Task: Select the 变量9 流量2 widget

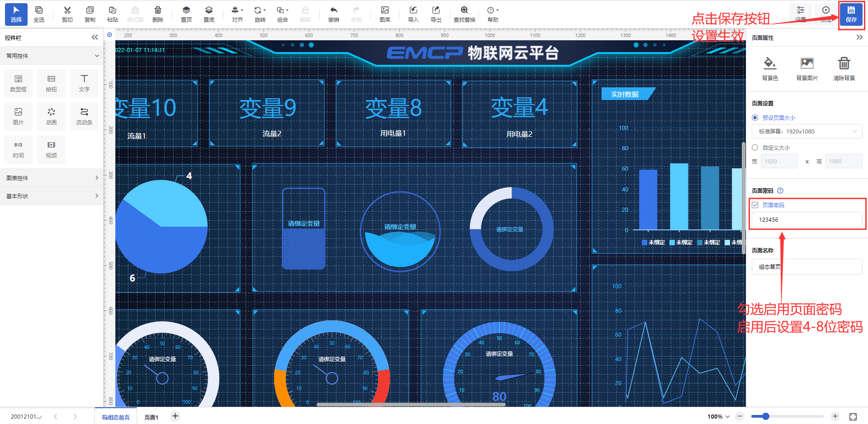Action: click(267, 113)
